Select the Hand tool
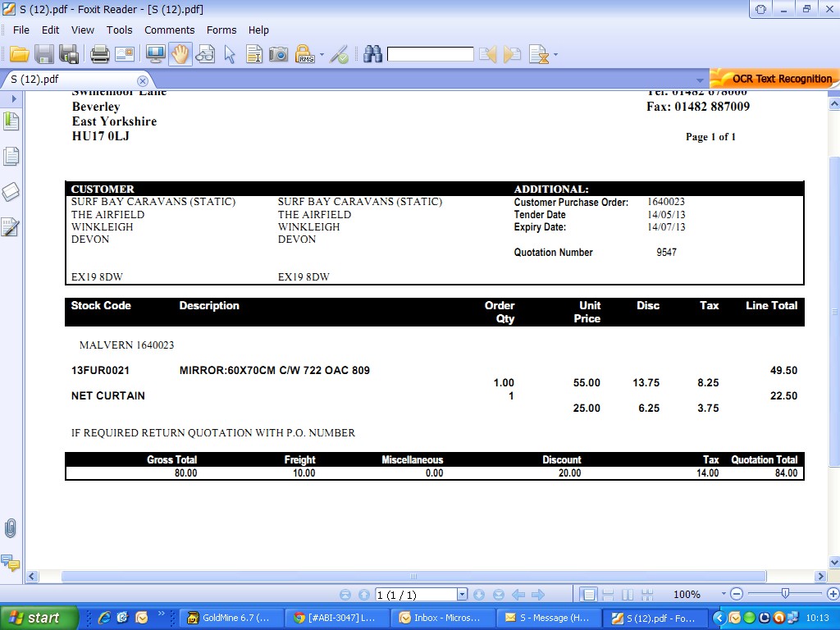The width and height of the screenshot is (840, 630). click(x=180, y=54)
